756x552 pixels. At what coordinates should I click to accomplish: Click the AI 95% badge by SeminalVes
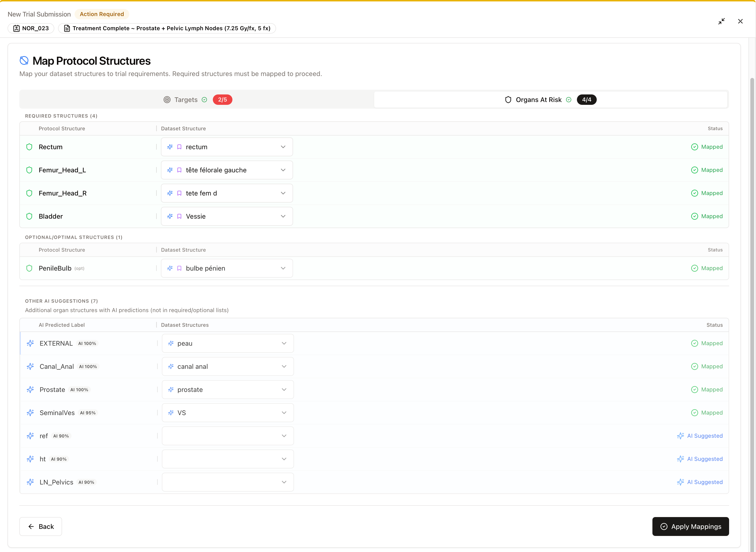coord(88,413)
